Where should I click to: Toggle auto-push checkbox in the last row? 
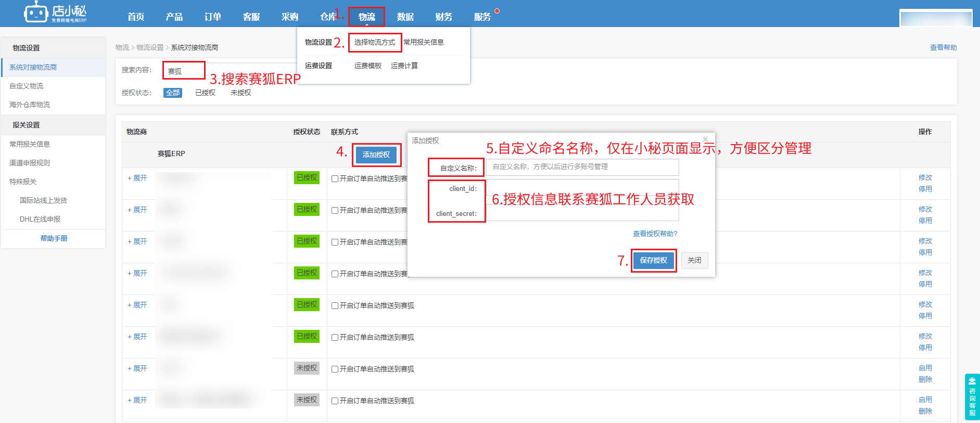335,401
